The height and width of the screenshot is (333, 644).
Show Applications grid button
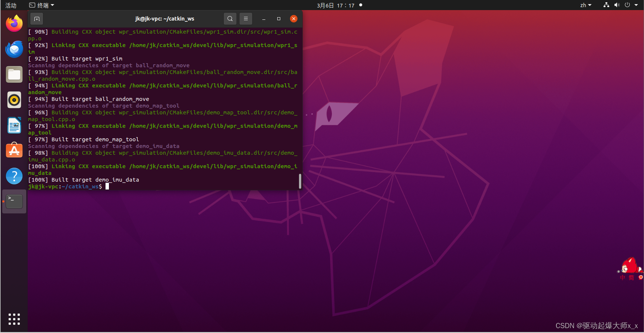pos(14,319)
